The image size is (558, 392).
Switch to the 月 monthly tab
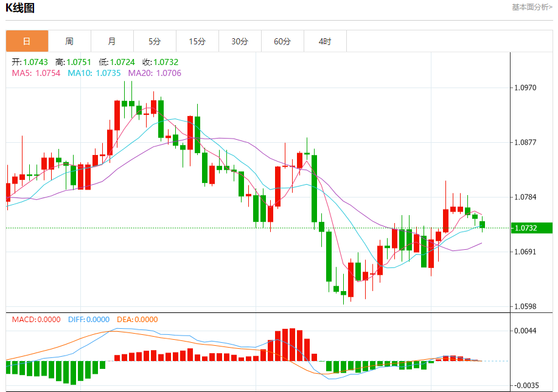pyautogui.click(x=112, y=41)
